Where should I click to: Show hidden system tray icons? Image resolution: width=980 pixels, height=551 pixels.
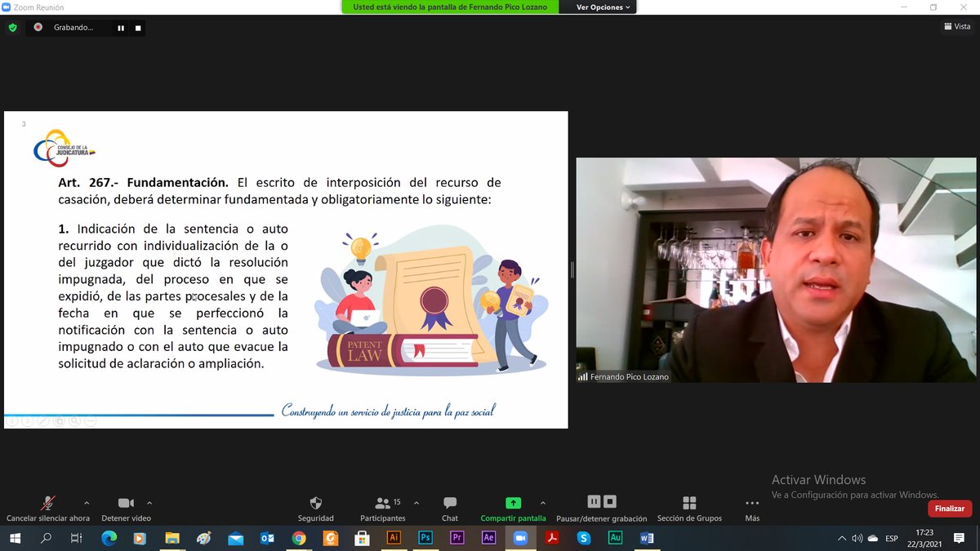[842, 539]
